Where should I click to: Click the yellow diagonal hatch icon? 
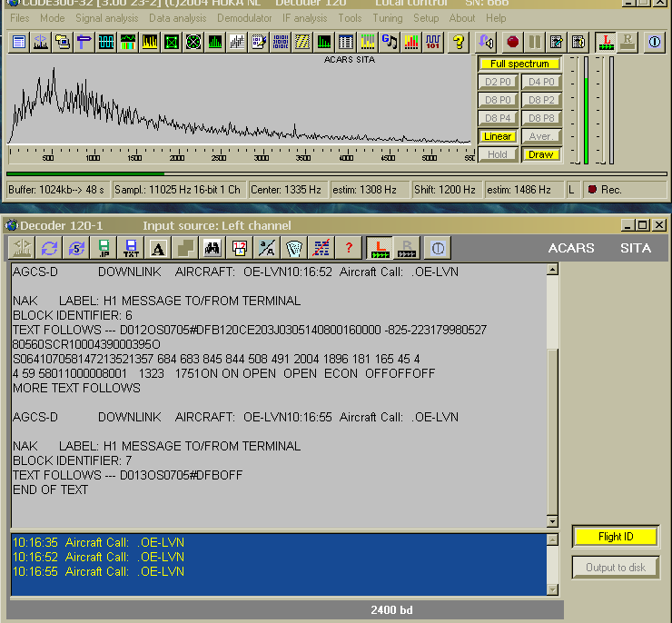coord(302,42)
